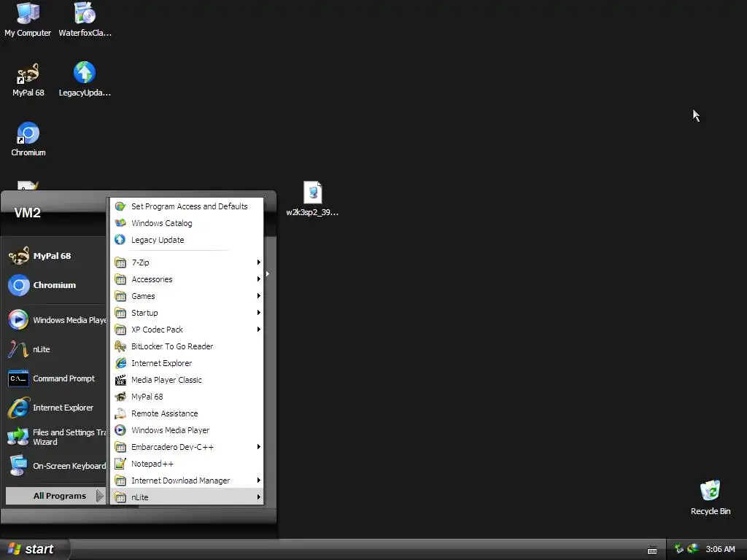Launch Chromium from the pinned start menu list

[x=54, y=285]
